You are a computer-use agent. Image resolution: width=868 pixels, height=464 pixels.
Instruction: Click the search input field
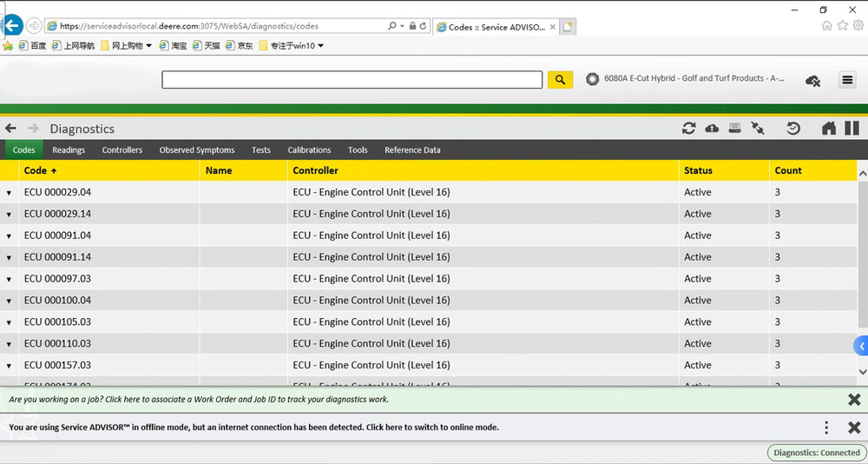[x=352, y=80]
